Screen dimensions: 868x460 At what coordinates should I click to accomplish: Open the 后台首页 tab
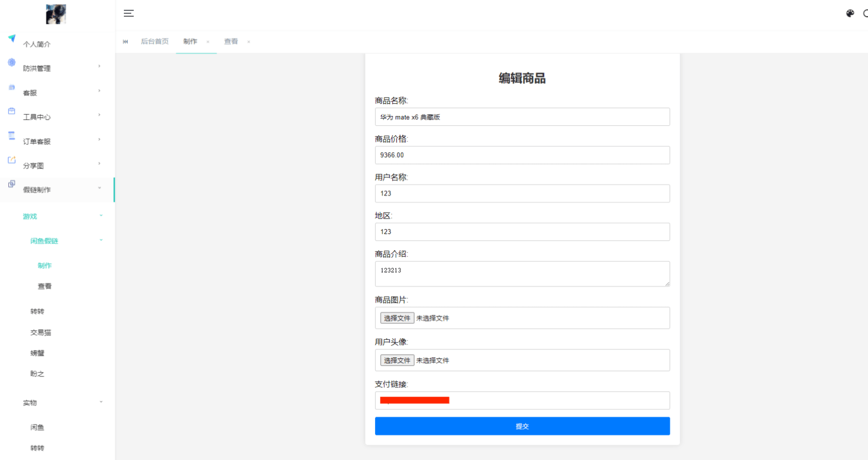[154, 41]
